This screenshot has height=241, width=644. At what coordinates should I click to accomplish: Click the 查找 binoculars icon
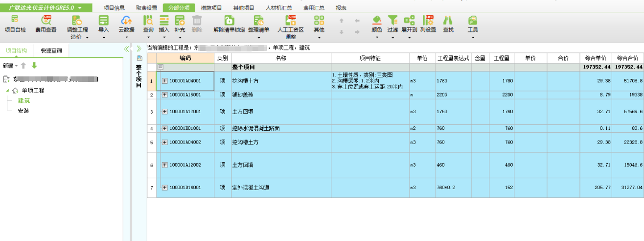[448, 21]
